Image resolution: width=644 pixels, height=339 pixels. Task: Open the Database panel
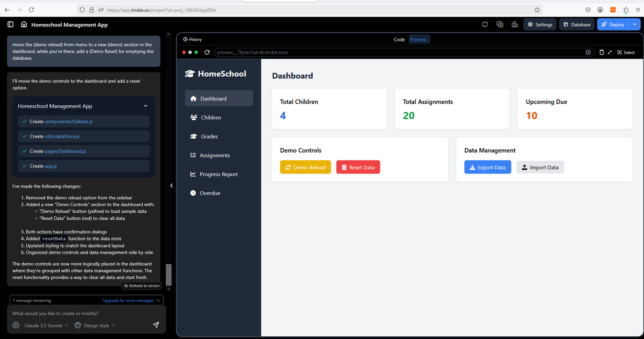pyautogui.click(x=577, y=24)
